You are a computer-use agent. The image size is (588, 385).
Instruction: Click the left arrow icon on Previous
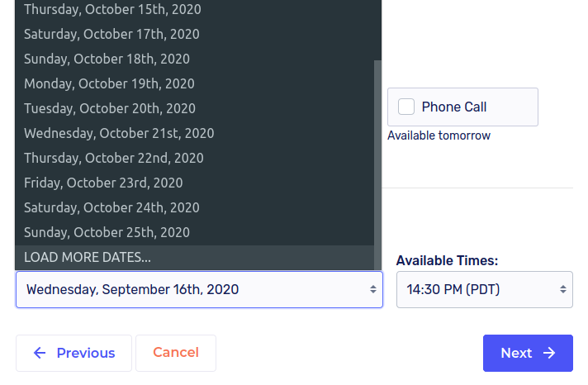click(x=40, y=353)
